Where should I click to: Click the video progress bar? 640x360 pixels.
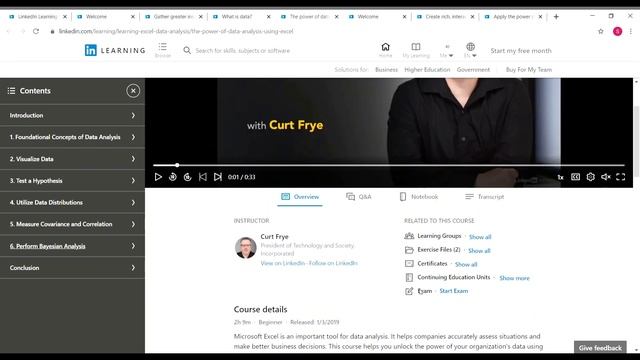(389, 165)
